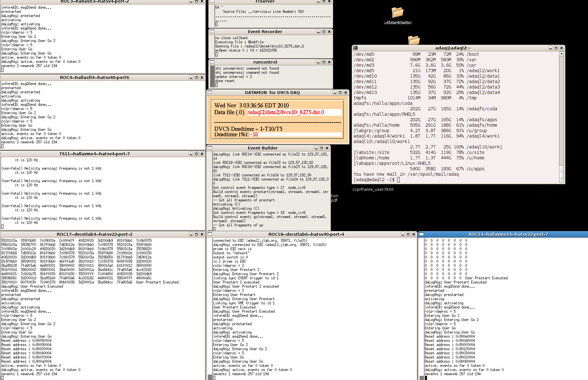The image size is (588, 380).
Task: Minimize the ROC4 hallasfi4 window
Action: coord(191,77)
